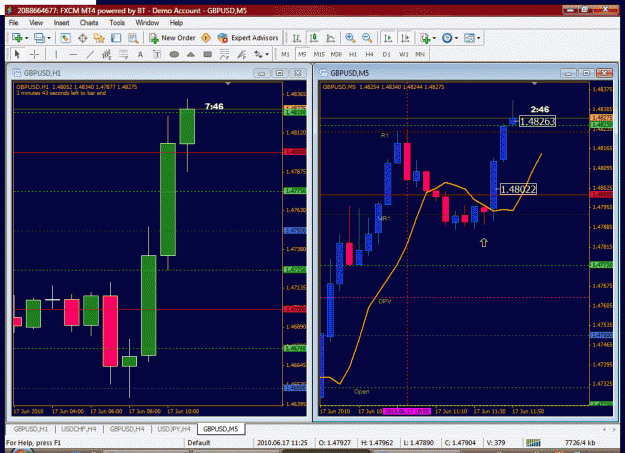This screenshot has height=453, width=625.
Task: Select the Trendline drawing tool
Action: click(x=90, y=54)
